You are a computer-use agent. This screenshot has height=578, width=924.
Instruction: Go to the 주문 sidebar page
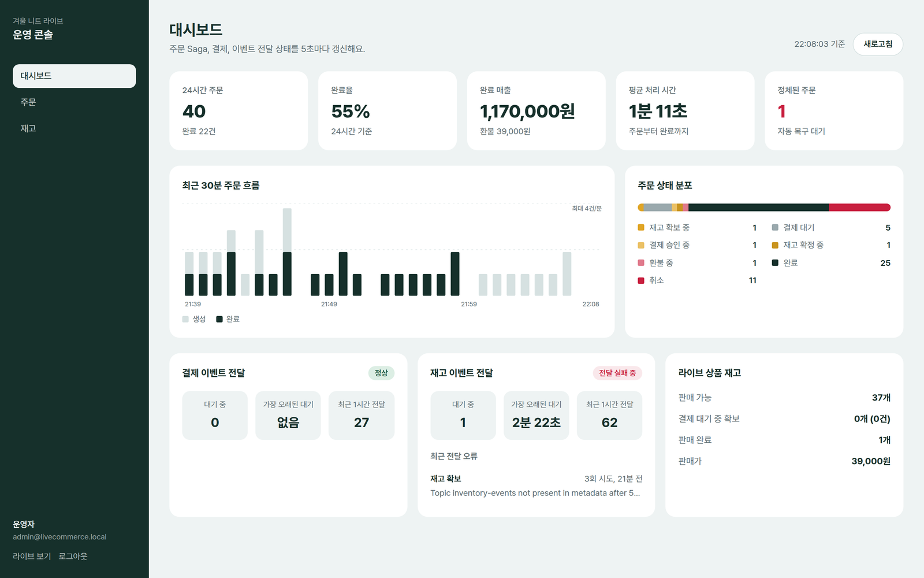(74, 102)
